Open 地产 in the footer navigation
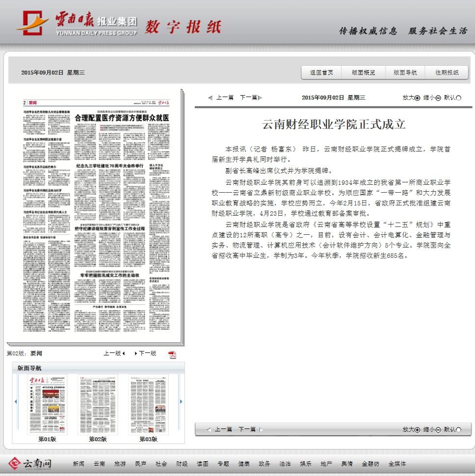 326,464
